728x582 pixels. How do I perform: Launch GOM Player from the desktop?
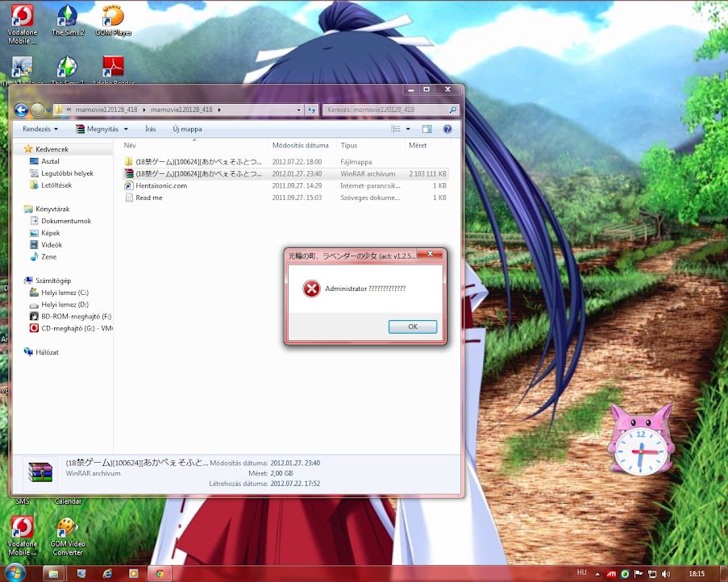point(114,20)
